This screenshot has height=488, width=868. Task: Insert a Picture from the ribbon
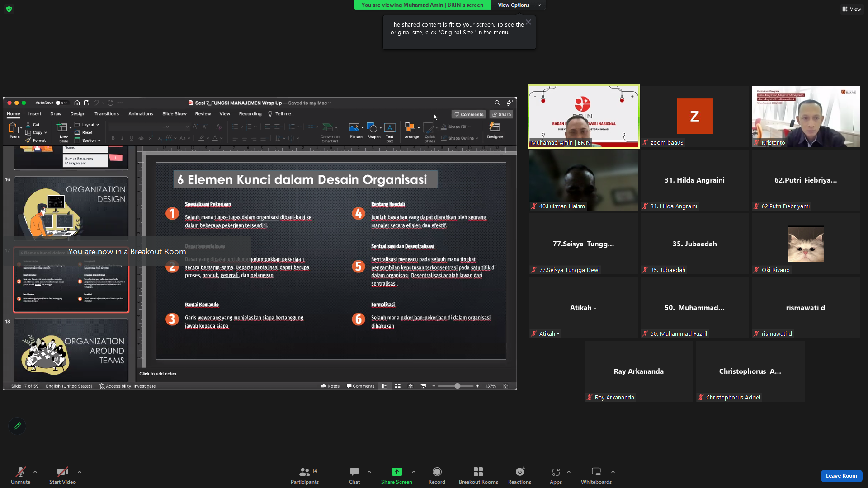(x=356, y=131)
